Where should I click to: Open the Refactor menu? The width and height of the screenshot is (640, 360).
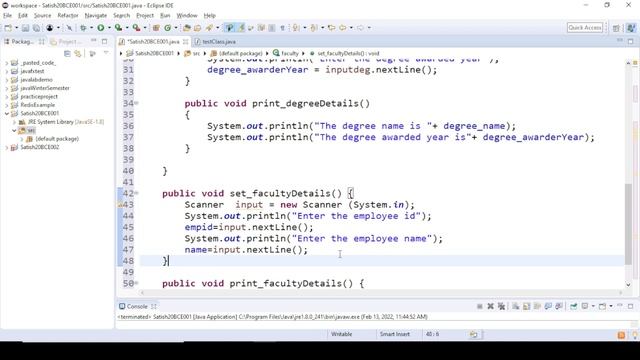tap(68, 16)
